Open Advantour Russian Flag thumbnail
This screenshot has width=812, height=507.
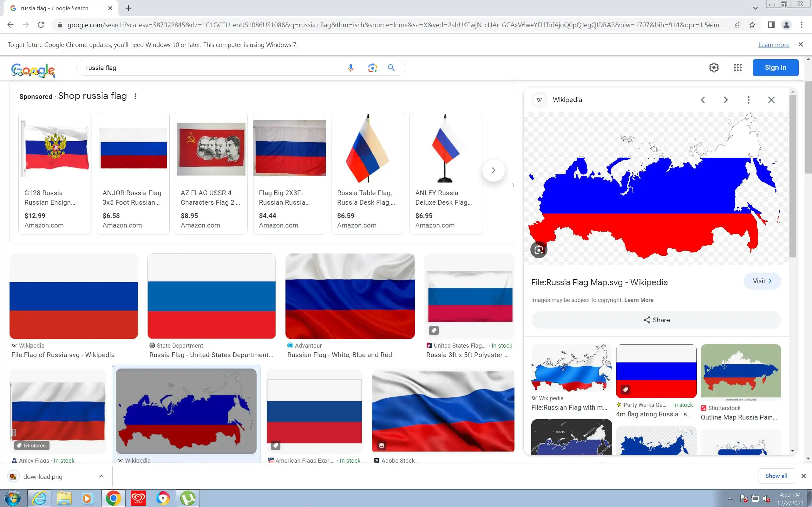tap(350, 296)
